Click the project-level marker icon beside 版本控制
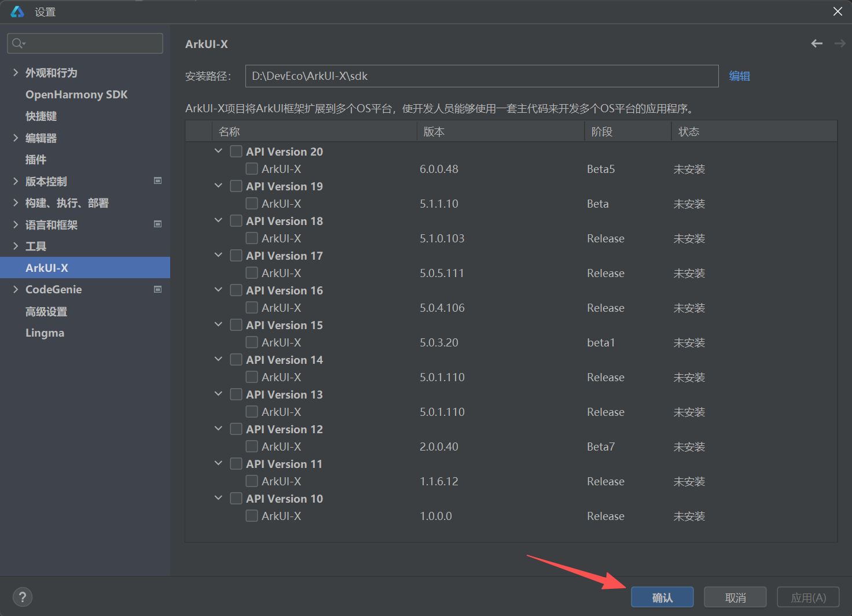Viewport: 852px width, 616px height. point(157,180)
